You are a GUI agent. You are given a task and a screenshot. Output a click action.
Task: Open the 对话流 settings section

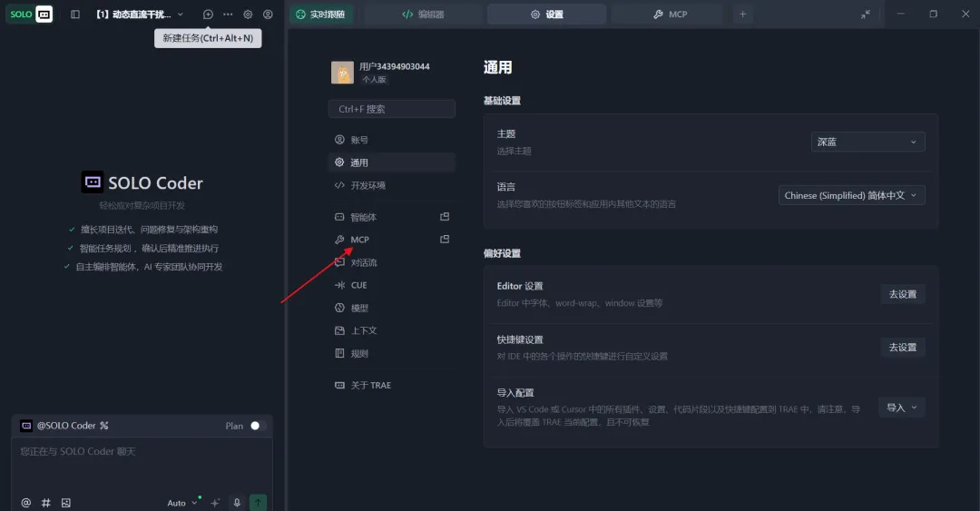(x=392, y=262)
